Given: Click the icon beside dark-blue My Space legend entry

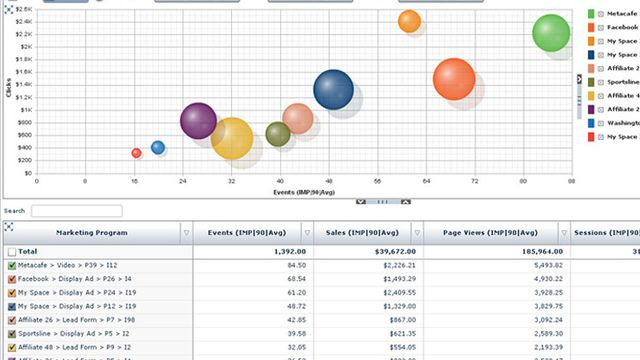Looking at the screenshot, I should pyautogui.click(x=601, y=55).
